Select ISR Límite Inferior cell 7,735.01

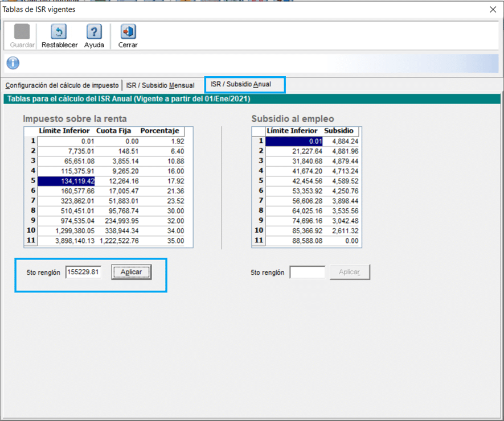(66, 151)
